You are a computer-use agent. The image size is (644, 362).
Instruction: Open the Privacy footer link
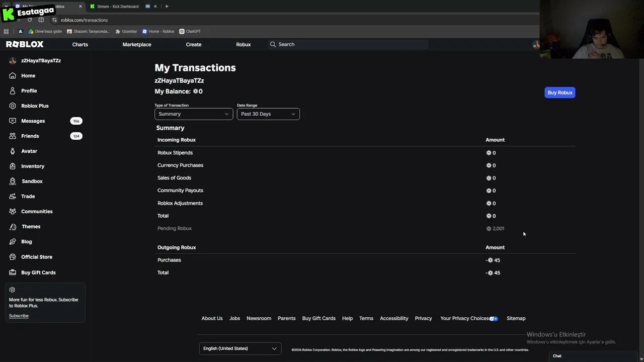click(424, 318)
